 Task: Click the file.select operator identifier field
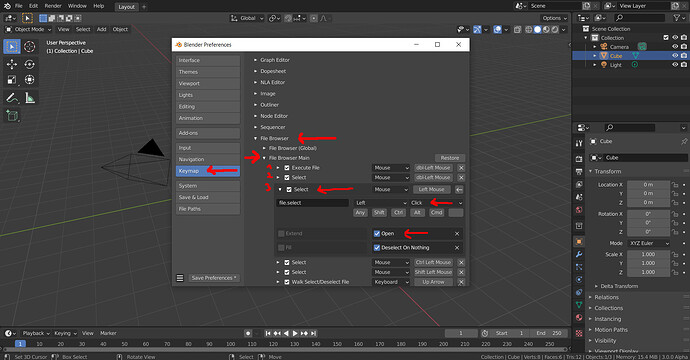[x=312, y=202]
